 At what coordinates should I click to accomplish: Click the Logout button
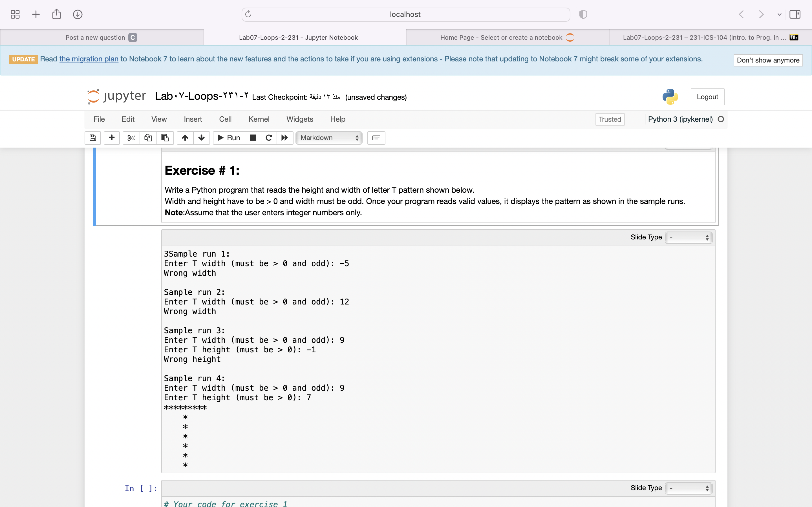(x=707, y=97)
